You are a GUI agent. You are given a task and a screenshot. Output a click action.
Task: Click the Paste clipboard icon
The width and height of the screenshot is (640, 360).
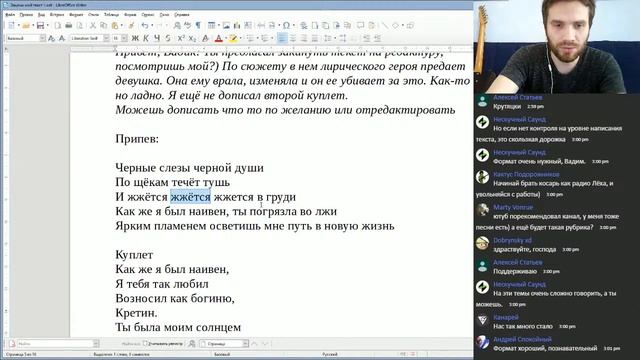click(x=115, y=26)
